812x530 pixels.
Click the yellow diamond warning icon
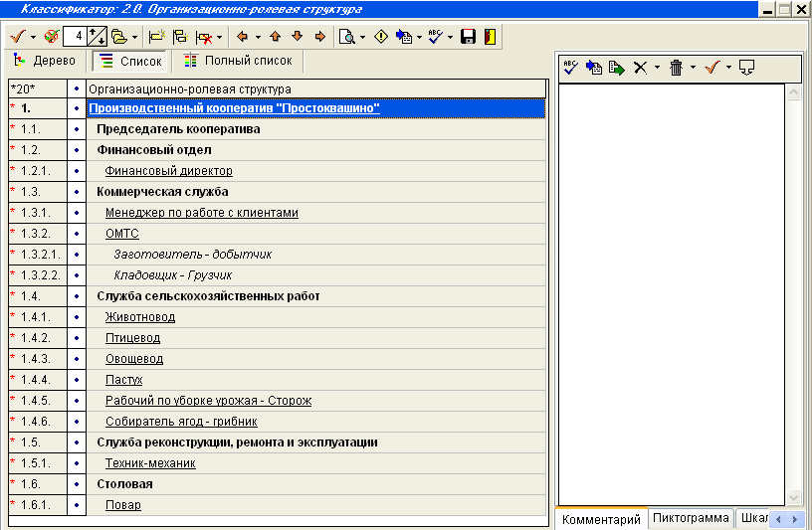[x=381, y=37]
